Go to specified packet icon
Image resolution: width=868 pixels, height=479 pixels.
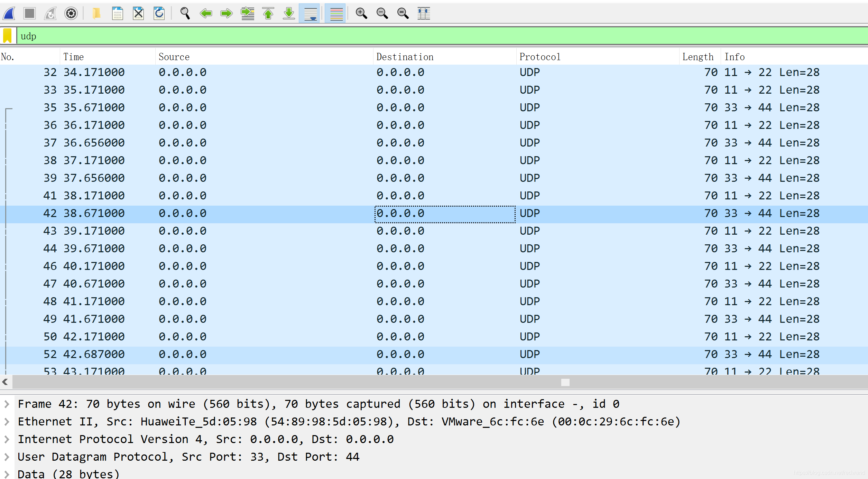(x=248, y=13)
